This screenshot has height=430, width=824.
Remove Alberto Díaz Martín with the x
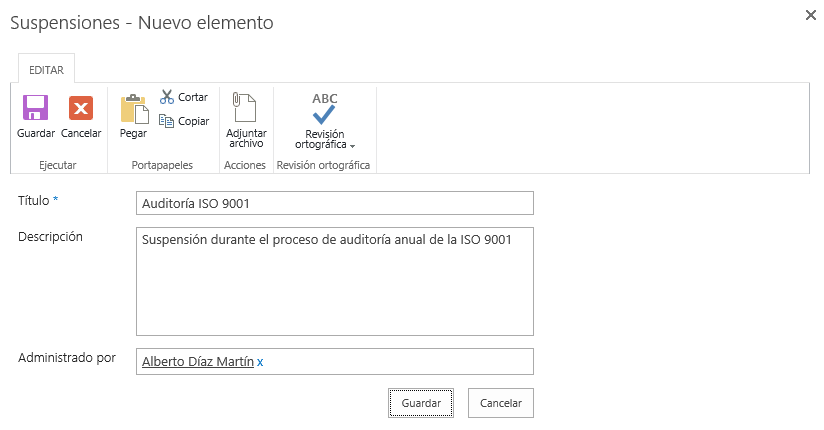point(260,362)
